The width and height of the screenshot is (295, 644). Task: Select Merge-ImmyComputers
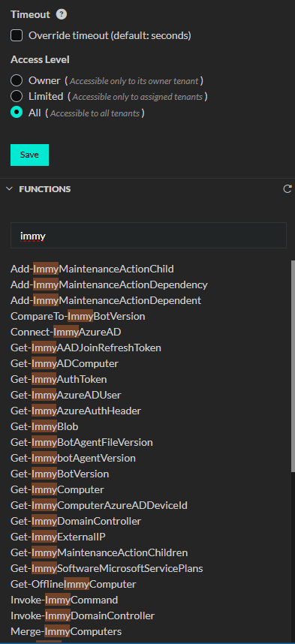coord(66,631)
